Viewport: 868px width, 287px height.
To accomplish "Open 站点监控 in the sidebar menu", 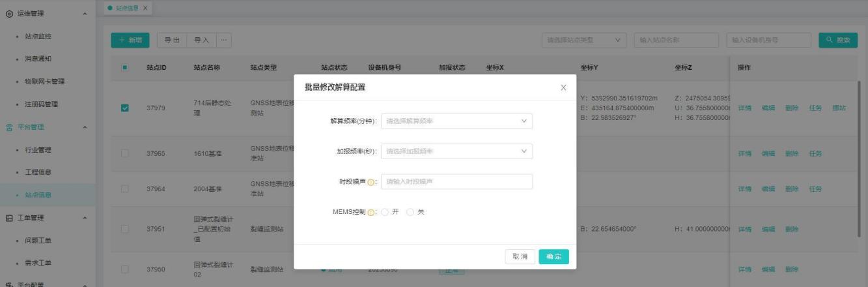I will [x=38, y=37].
